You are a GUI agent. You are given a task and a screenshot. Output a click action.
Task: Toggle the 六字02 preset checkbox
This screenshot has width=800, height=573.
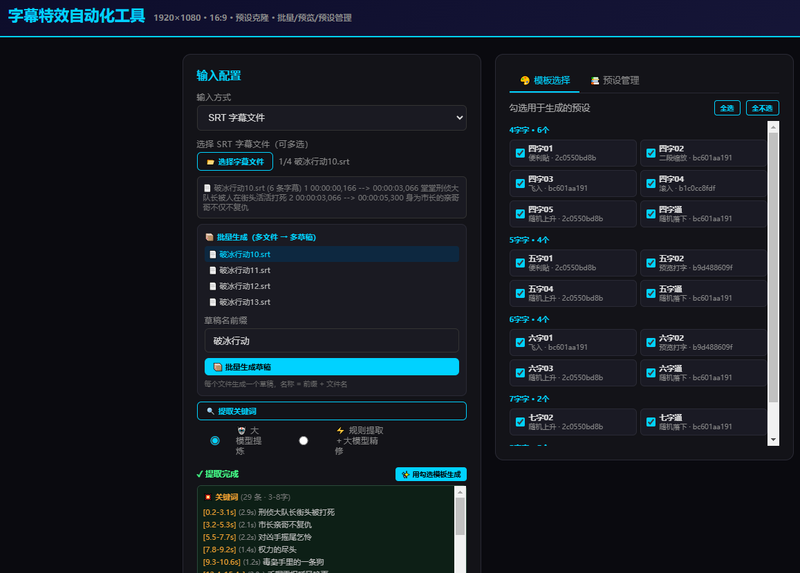[651, 342]
